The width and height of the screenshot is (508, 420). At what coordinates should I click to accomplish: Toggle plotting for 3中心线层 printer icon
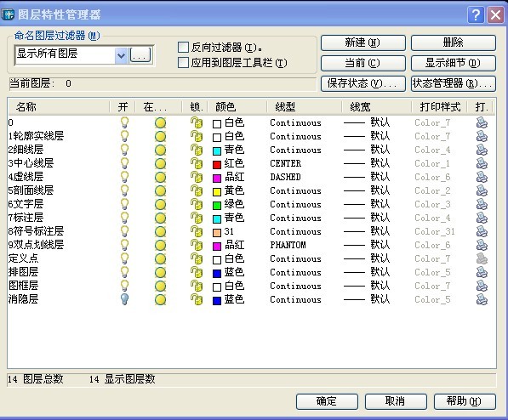click(482, 163)
